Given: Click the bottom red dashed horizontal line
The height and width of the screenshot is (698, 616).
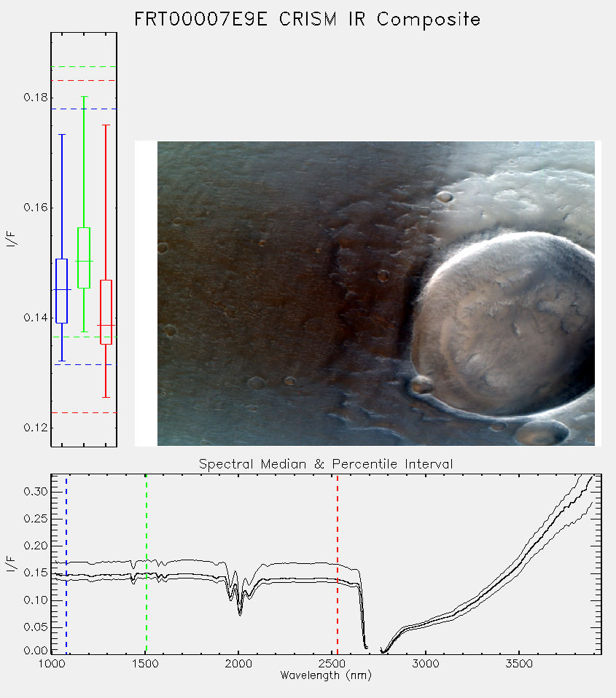Looking at the screenshot, I should [84, 412].
